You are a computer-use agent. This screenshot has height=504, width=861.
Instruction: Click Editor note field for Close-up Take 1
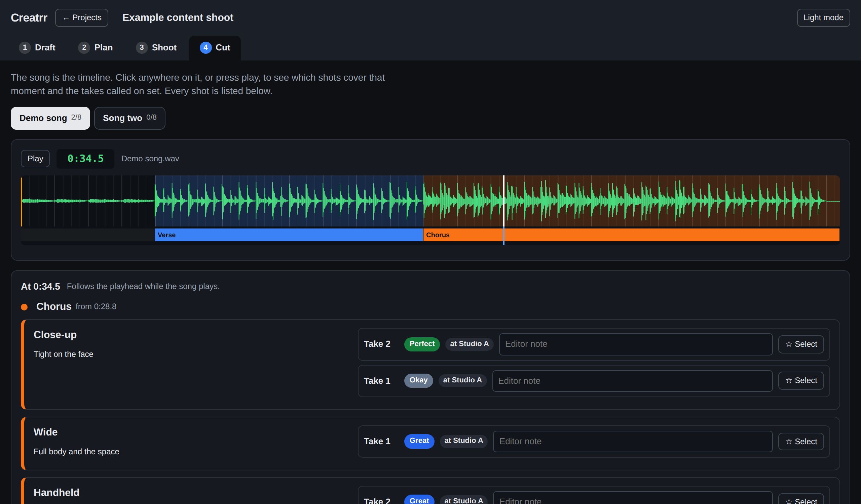pos(632,381)
